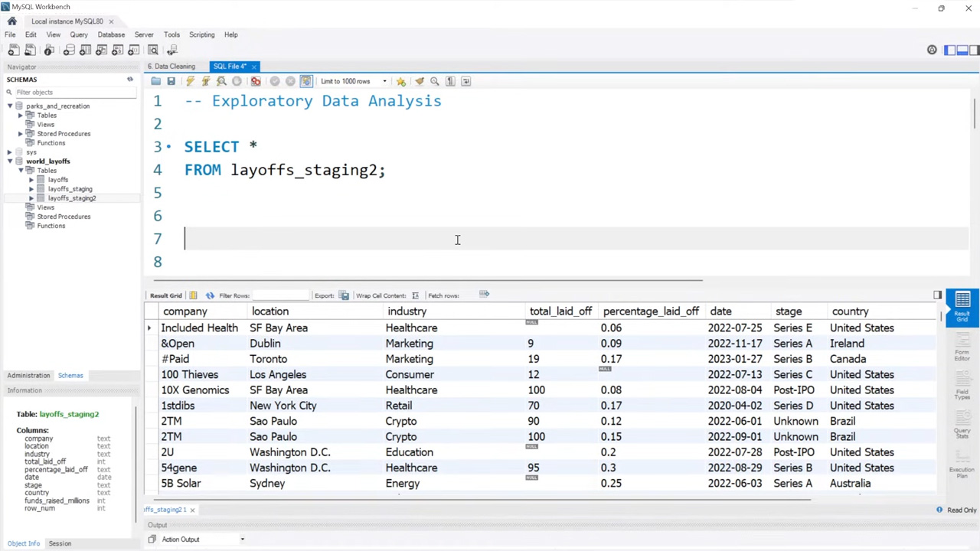Create a new schema icon
Screen dimensions: 980x551
69,50
